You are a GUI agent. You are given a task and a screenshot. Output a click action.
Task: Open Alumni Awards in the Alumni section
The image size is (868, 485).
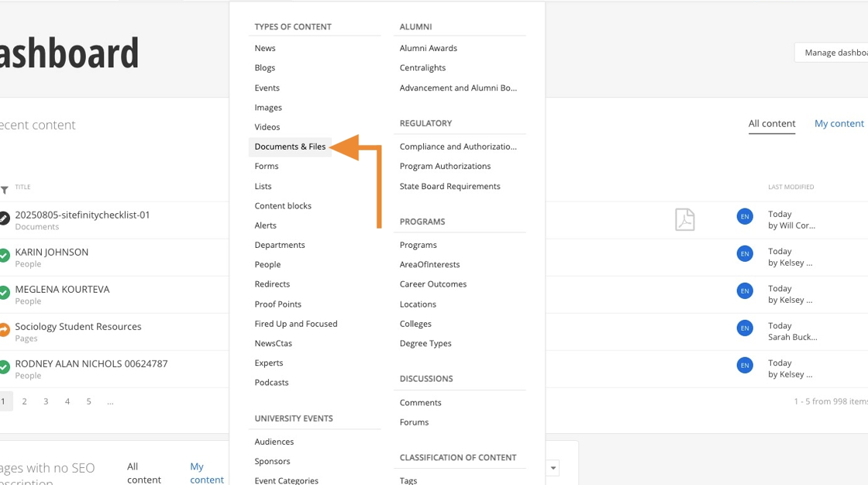(429, 48)
